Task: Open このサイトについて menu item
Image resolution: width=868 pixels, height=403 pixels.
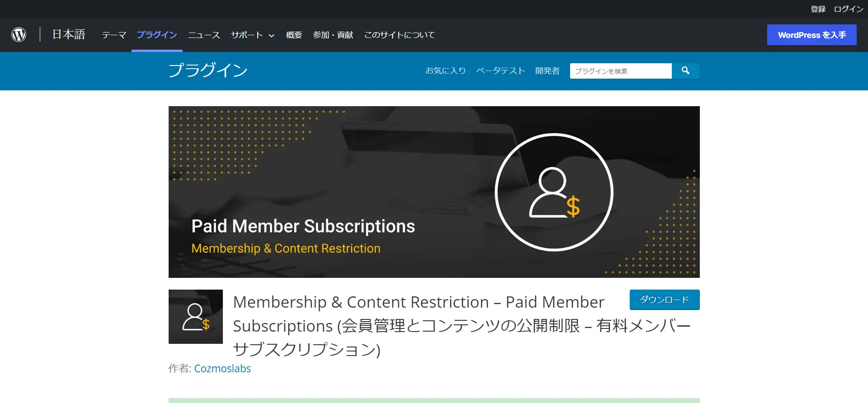Action: (400, 35)
